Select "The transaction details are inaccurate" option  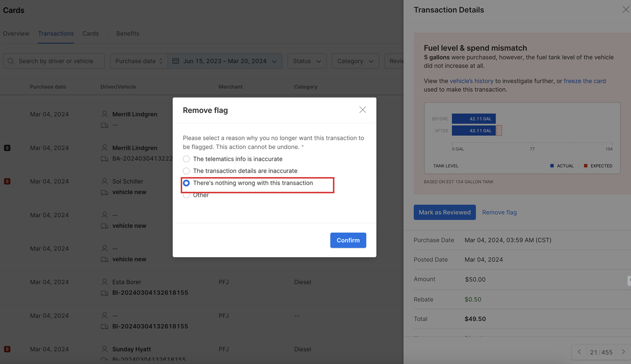click(187, 171)
